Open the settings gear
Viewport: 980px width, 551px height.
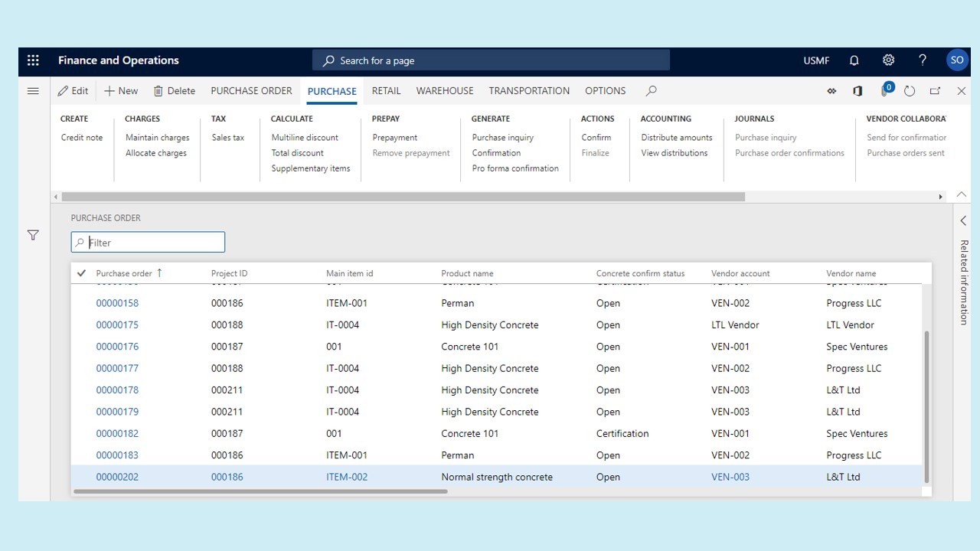coord(888,60)
